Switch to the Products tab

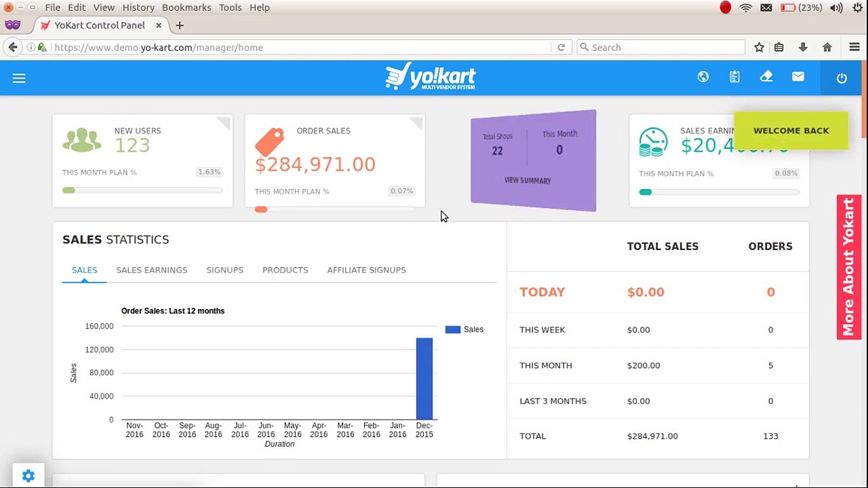pyautogui.click(x=285, y=270)
